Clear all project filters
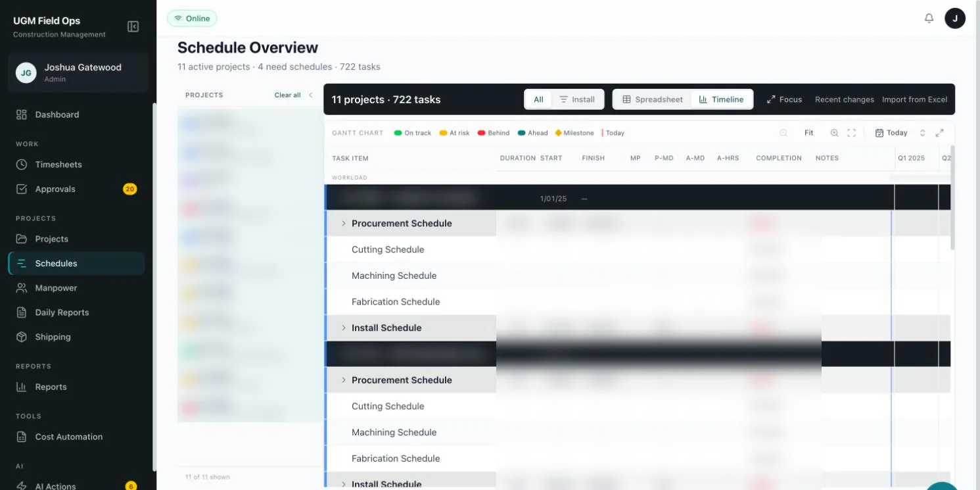The width and height of the screenshot is (980, 490). pos(287,95)
